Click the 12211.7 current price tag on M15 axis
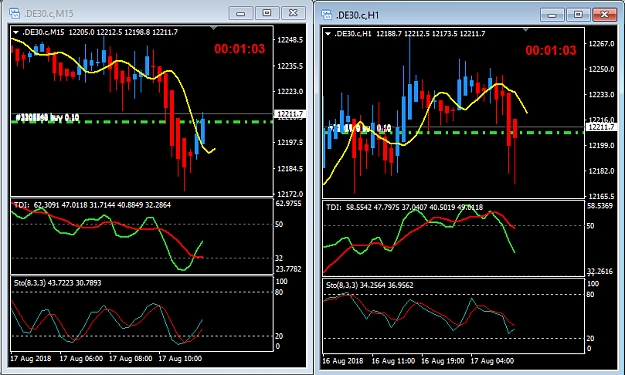This screenshot has width=625, height=375. (290, 114)
